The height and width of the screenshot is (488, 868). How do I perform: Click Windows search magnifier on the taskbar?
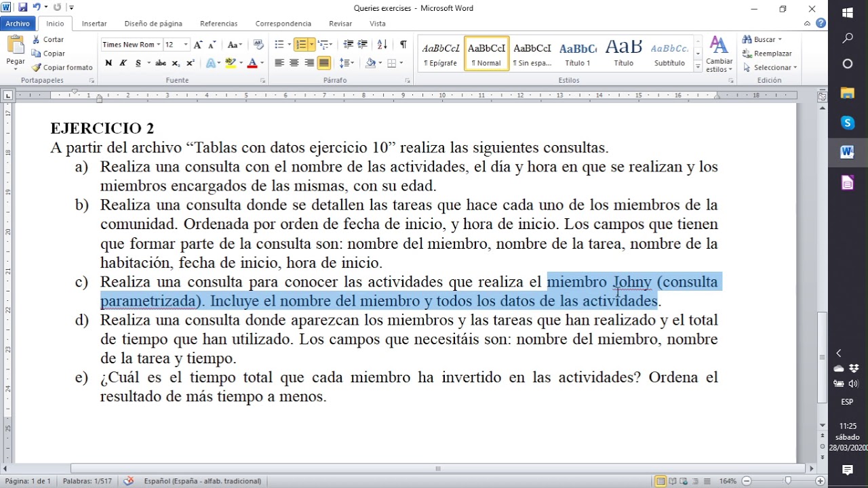pyautogui.click(x=848, y=39)
